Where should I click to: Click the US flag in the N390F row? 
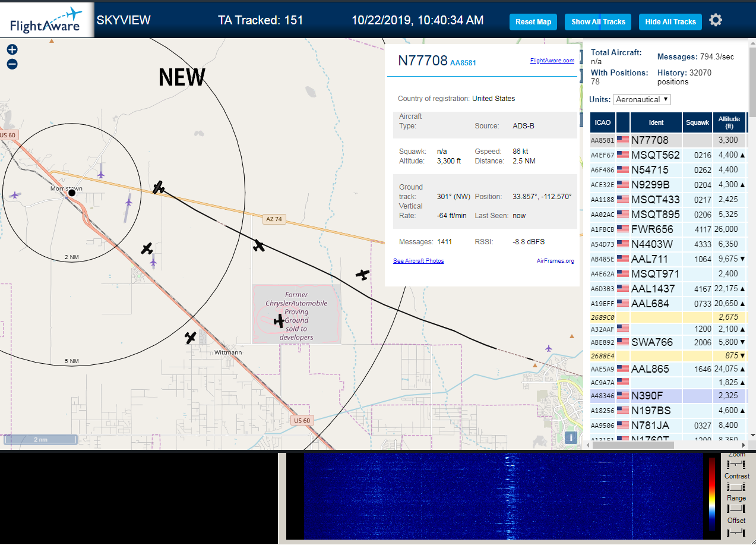pos(623,396)
